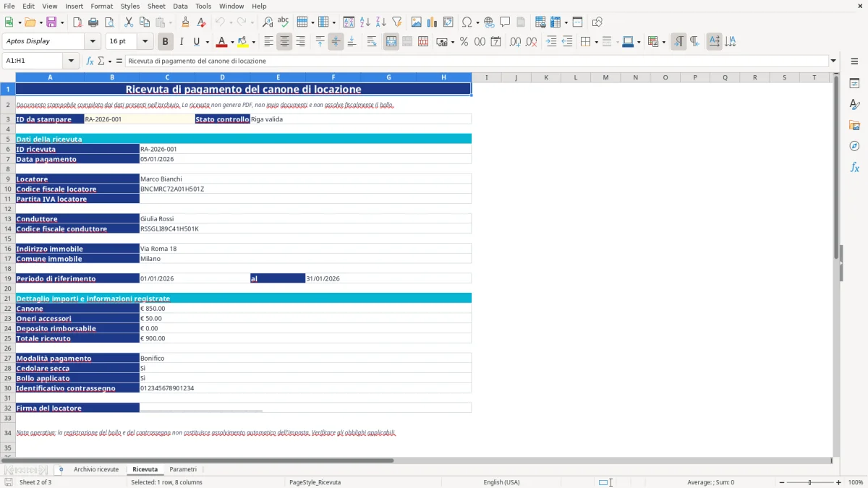Open Font Name dropdown list
Viewport: 868px width, 488px height.
coord(92,42)
